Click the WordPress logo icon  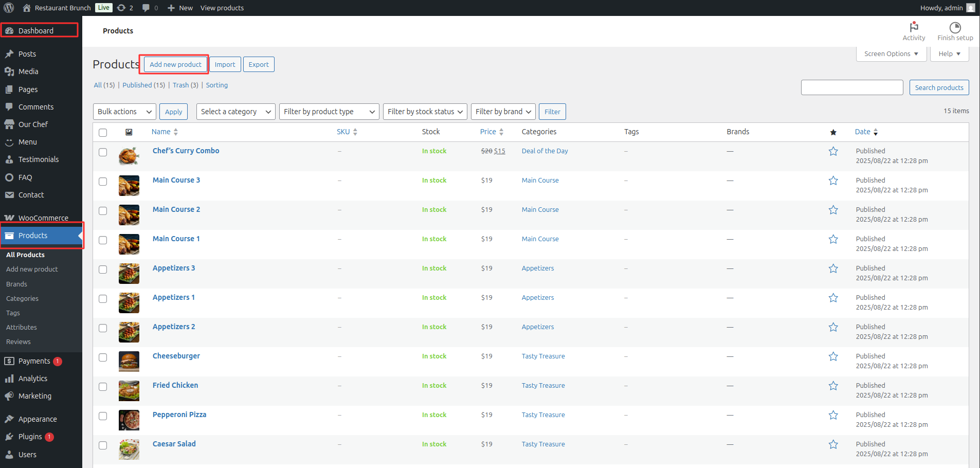coord(9,8)
